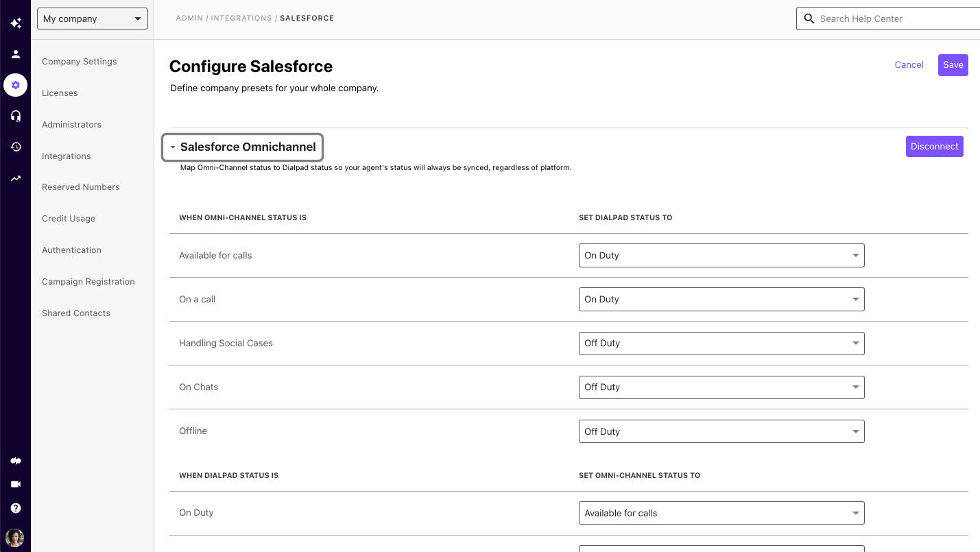Open Dialpad status dropdown for On Chats
Viewport: 980px width, 552px height.
pyautogui.click(x=721, y=387)
